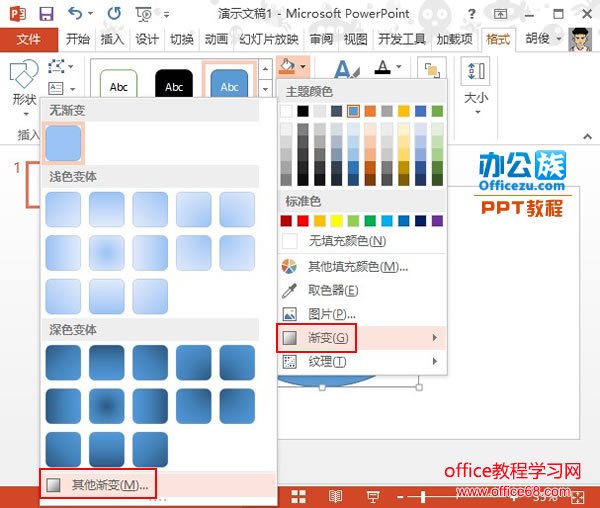Click the zoom slider handle
The height and width of the screenshot is (508, 600).
[x=423, y=497]
